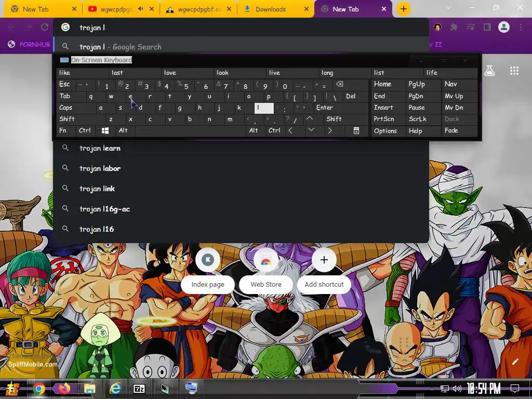The width and height of the screenshot is (532, 399).
Task: Choose the trojan l16g-ac suggestion
Action: [241, 209]
